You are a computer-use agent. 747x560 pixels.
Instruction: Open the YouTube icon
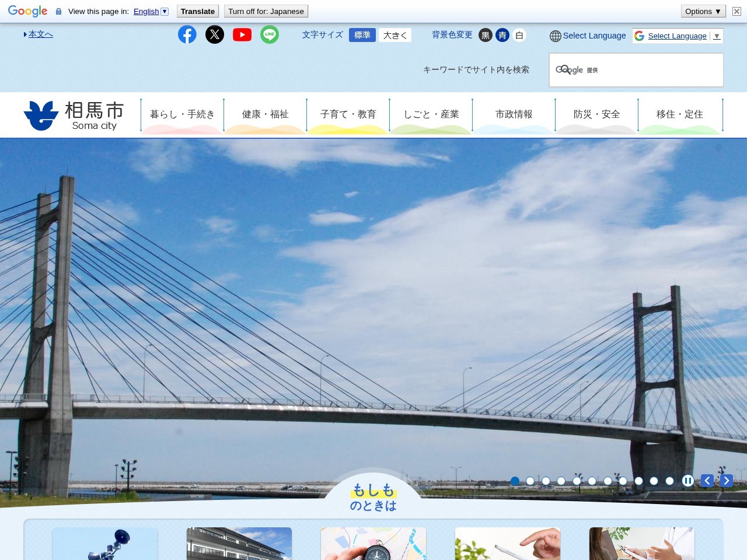(242, 34)
